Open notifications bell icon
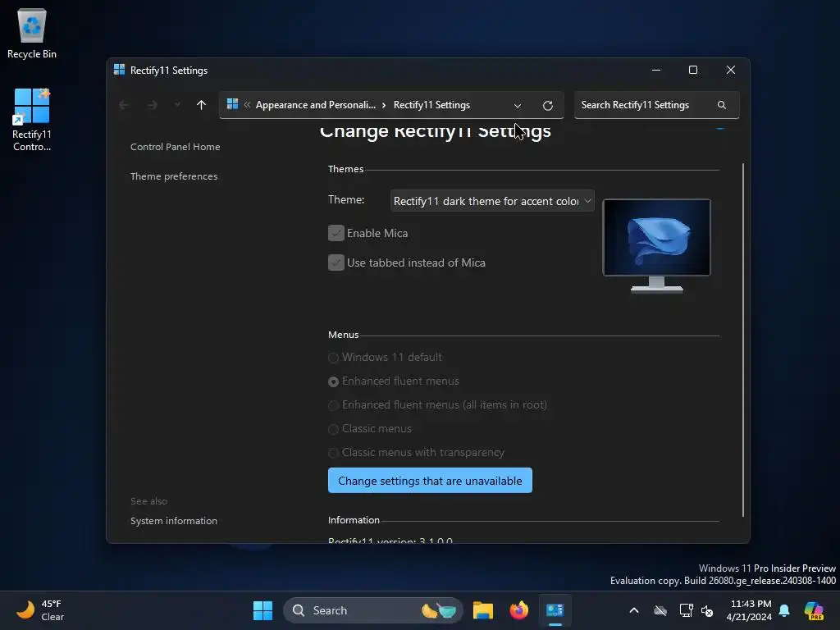The width and height of the screenshot is (840, 630). click(784, 610)
